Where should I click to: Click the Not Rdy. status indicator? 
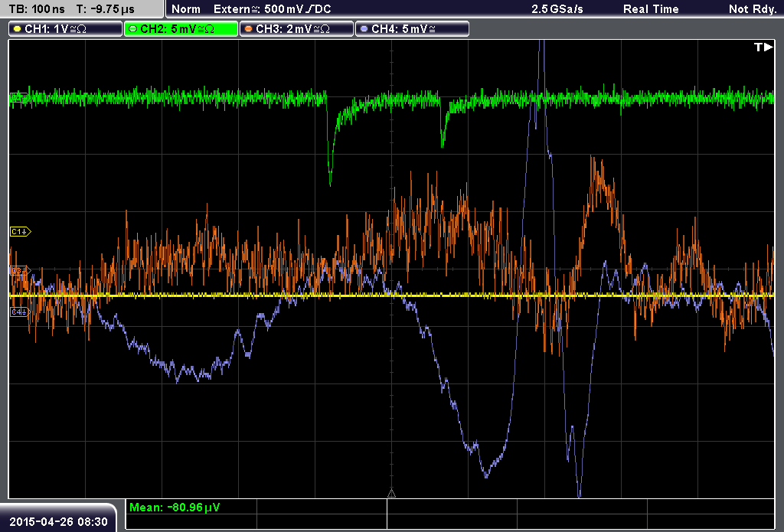click(753, 9)
